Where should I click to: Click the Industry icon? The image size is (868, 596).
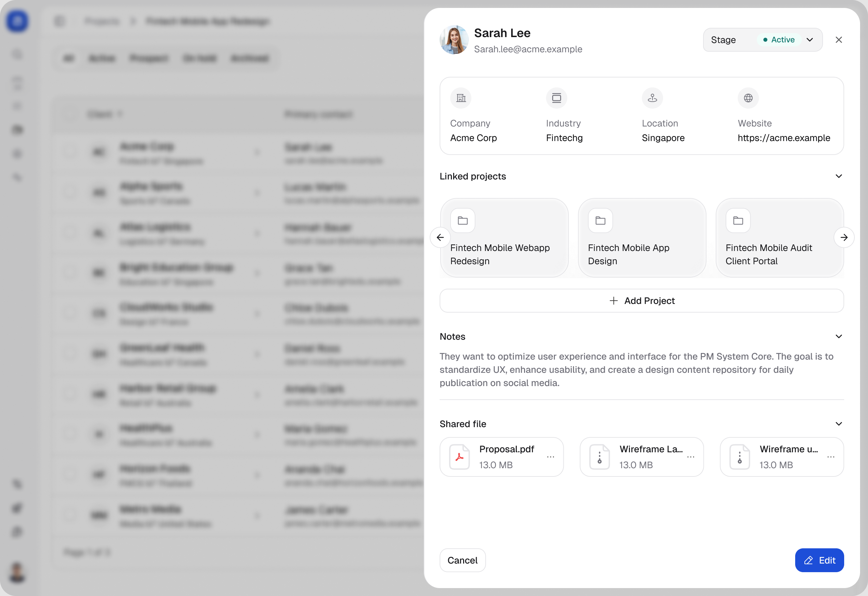(x=556, y=98)
